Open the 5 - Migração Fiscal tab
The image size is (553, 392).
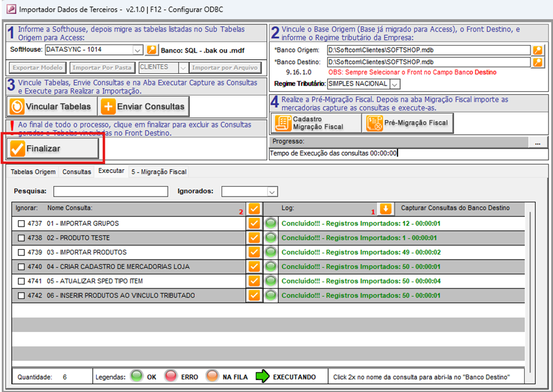158,172
